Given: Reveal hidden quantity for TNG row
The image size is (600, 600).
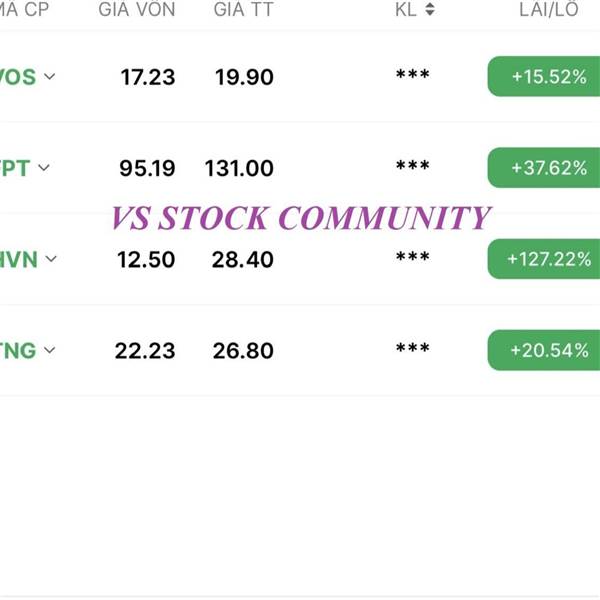Looking at the screenshot, I should [x=412, y=347].
